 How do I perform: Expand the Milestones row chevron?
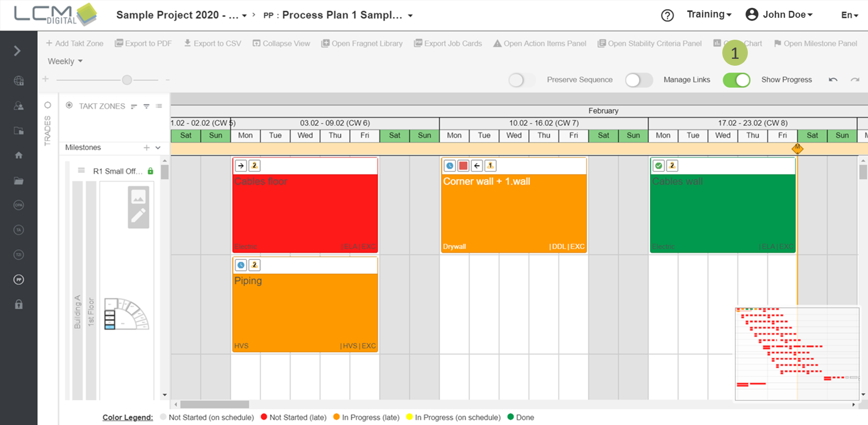pyautogui.click(x=158, y=148)
